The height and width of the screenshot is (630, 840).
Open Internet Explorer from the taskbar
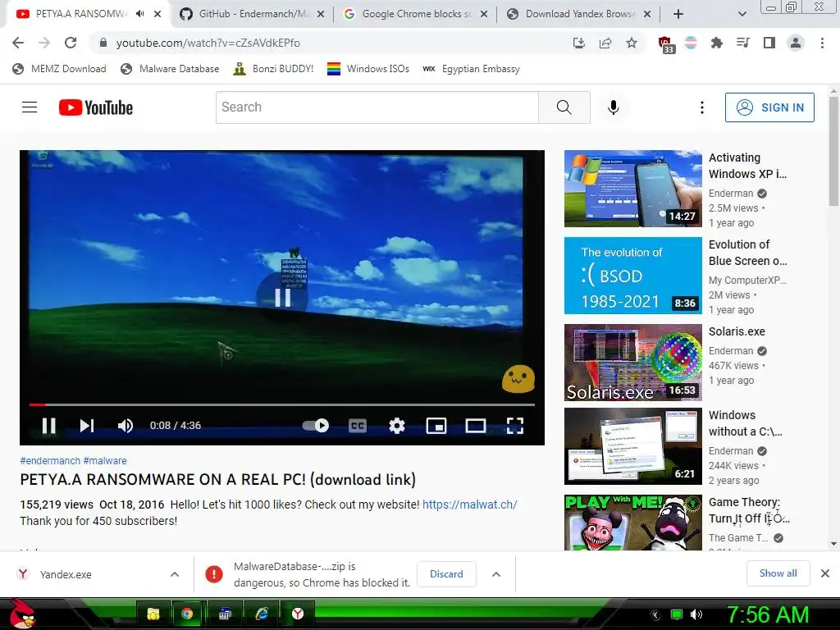(x=262, y=614)
